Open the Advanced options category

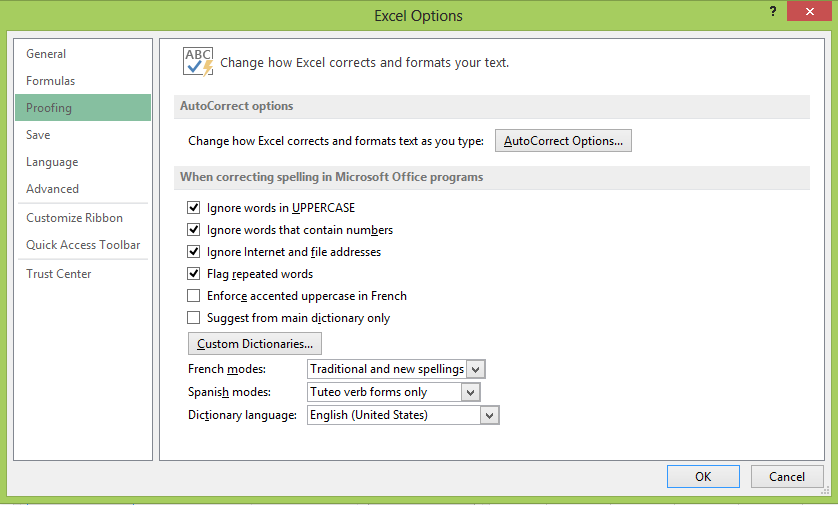click(83, 189)
